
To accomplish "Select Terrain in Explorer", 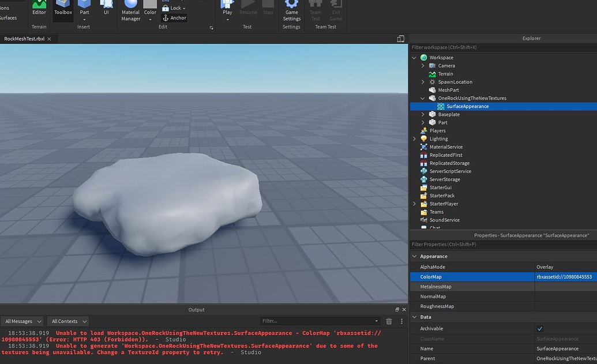I will (x=445, y=74).
